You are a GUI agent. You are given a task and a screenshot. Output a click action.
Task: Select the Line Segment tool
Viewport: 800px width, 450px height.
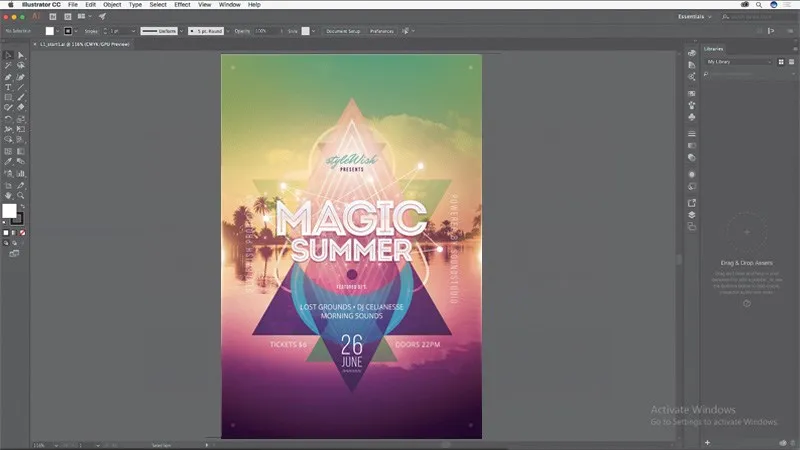(x=21, y=87)
